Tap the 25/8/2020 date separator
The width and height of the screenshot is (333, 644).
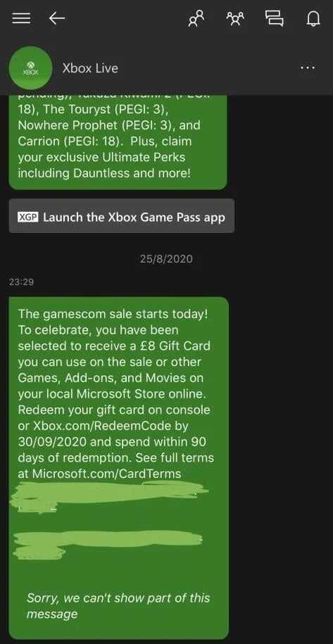[166, 259]
